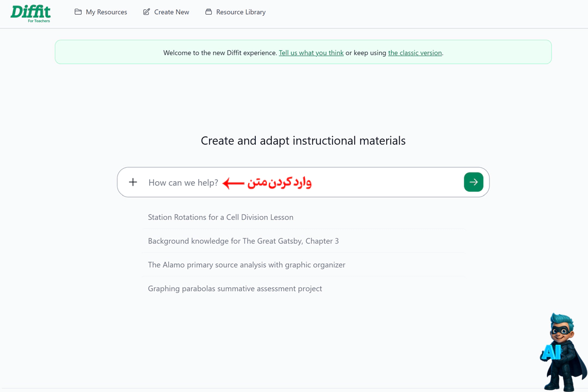Switch to "the classic version" link
The image size is (588, 392).
coord(415,53)
